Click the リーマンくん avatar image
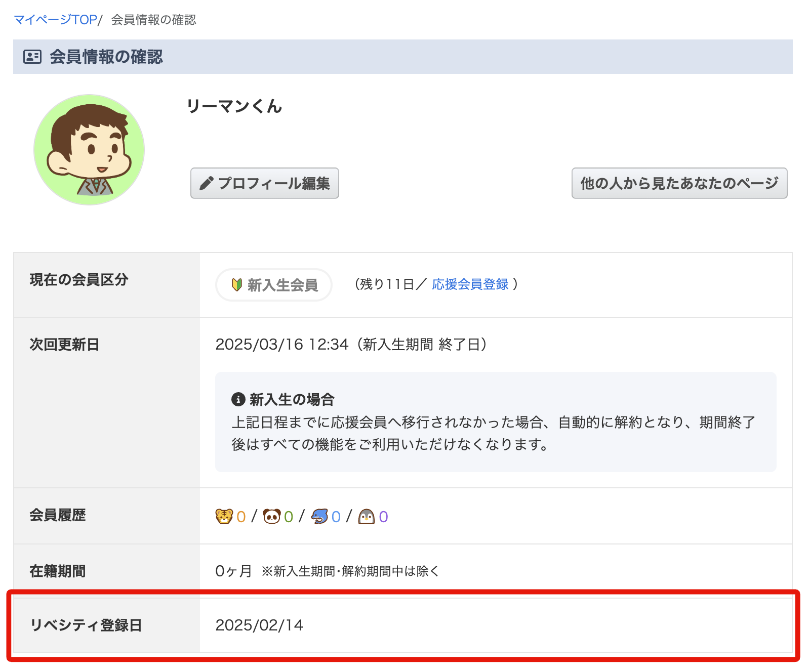Screen dimensions: 809x672 click(89, 150)
